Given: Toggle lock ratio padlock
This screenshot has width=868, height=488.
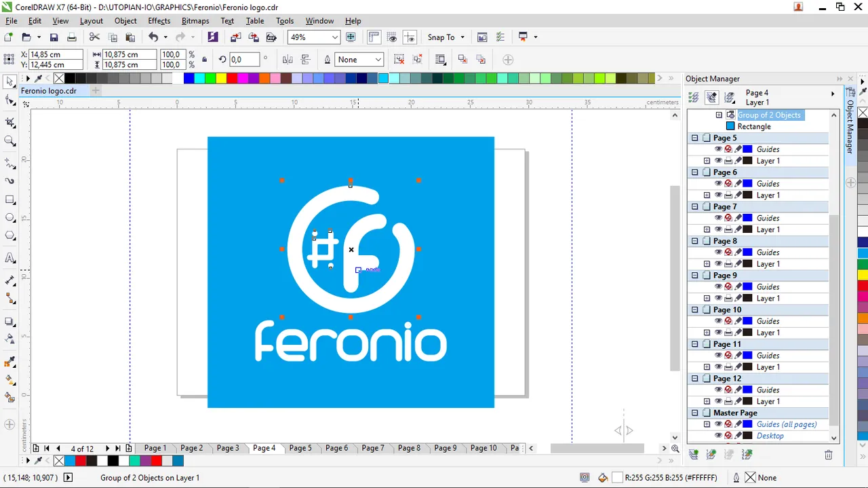Looking at the screenshot, I should (x=205, y=60).
